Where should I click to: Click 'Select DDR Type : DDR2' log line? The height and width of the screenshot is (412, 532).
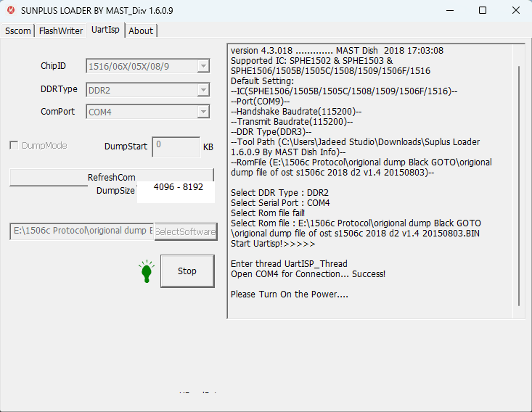coord(279,193)
